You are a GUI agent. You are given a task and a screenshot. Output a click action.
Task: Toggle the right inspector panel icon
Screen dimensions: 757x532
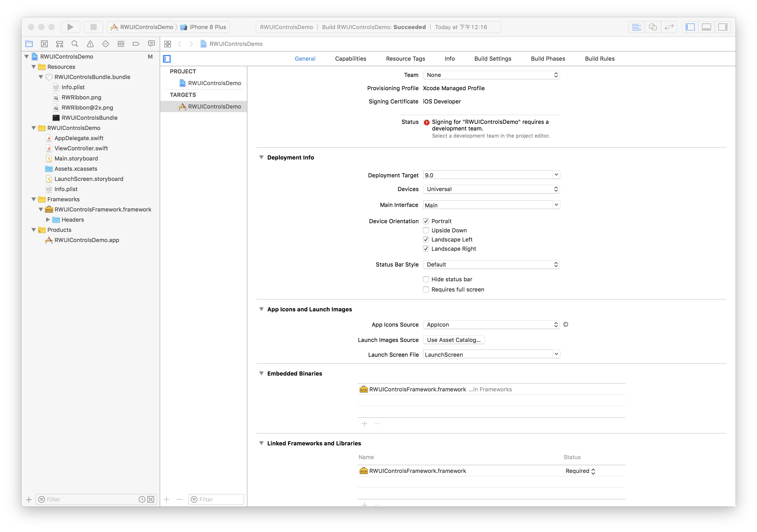[x=722, y=27]
